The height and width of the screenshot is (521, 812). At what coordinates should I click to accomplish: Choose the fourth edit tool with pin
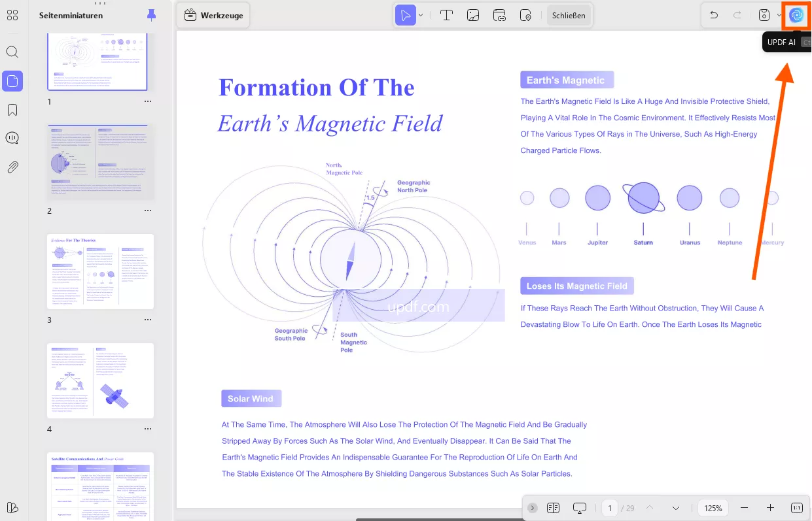(x=525, y=15)
